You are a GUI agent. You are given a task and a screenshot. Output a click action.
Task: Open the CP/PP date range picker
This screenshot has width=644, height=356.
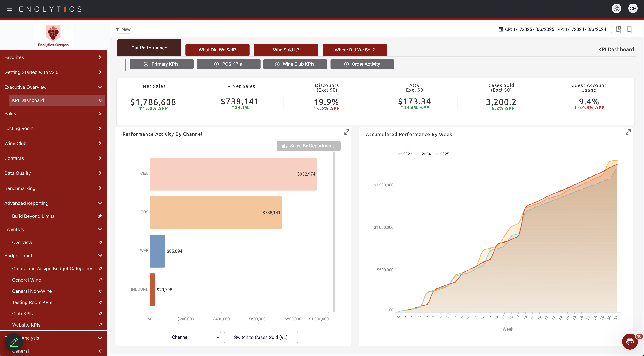[552, 29]
